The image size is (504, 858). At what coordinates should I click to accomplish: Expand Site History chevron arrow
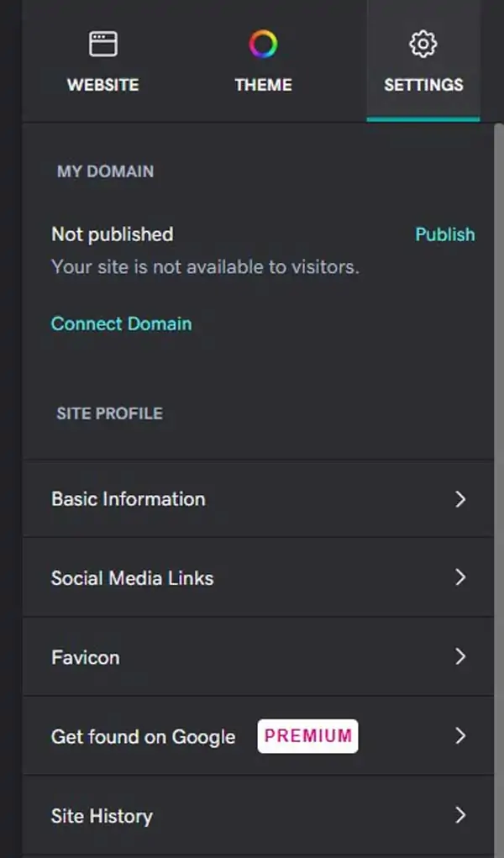tap(460, 815)
